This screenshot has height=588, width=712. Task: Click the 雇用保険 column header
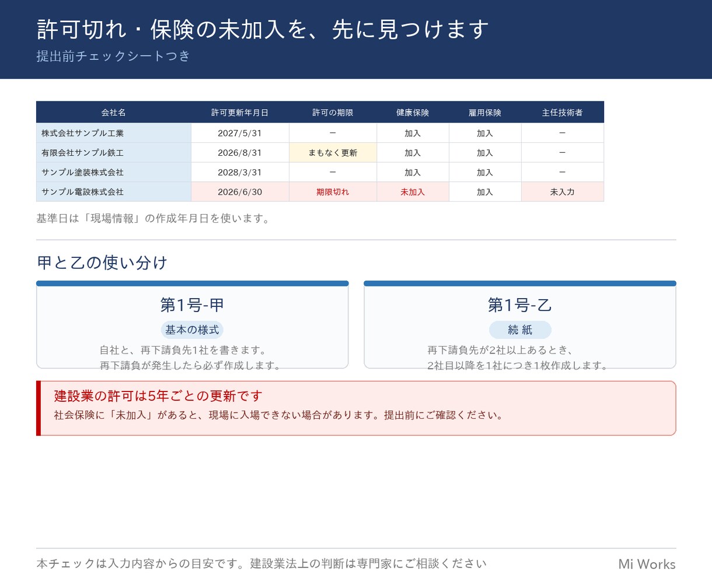tap(485, 112)
